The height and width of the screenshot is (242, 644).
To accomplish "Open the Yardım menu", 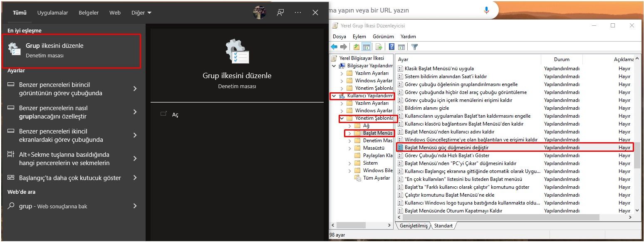I will click(408, 37).
